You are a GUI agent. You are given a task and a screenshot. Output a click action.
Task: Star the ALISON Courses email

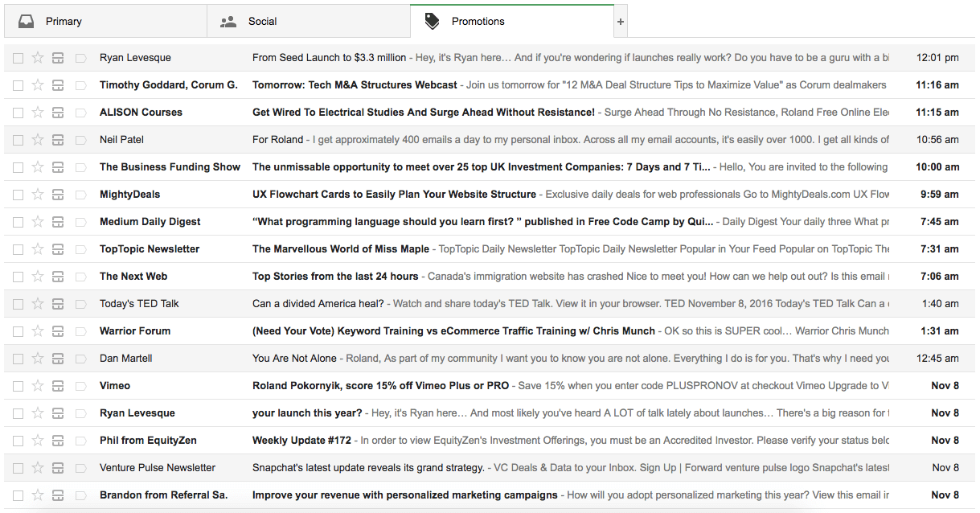click(37, 113)
